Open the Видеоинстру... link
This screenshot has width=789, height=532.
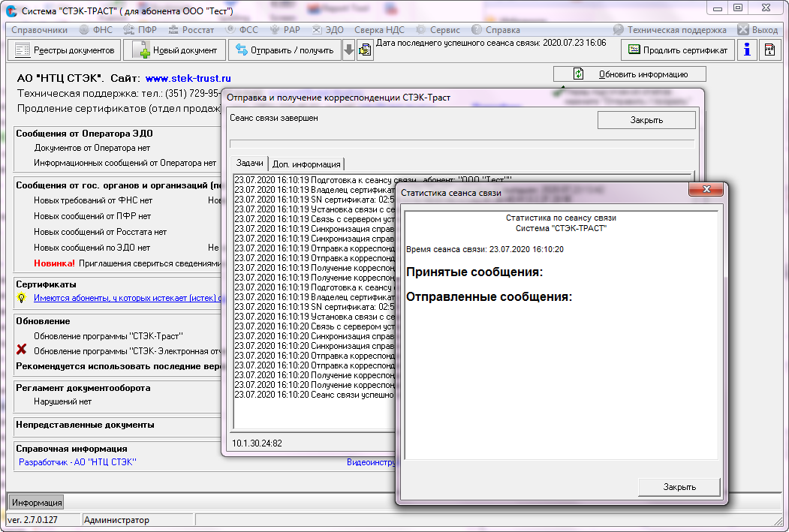pos(372,462)
